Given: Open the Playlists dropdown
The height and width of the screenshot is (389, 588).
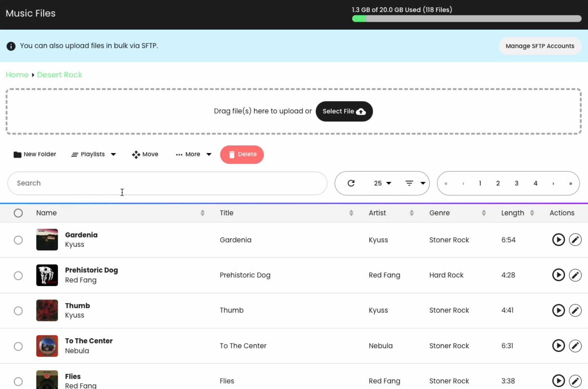Looking at the screenshot, I should [x=93, y=154].
